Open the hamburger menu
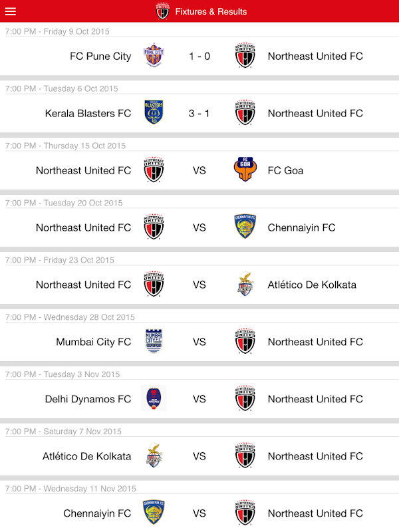Screen dimensions: 399x532 [10, 11]
